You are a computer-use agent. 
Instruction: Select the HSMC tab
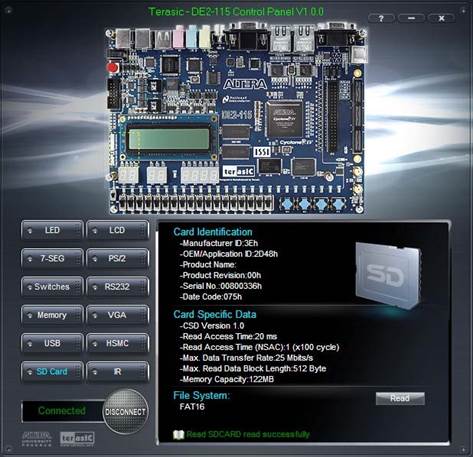tap(117, 343)
